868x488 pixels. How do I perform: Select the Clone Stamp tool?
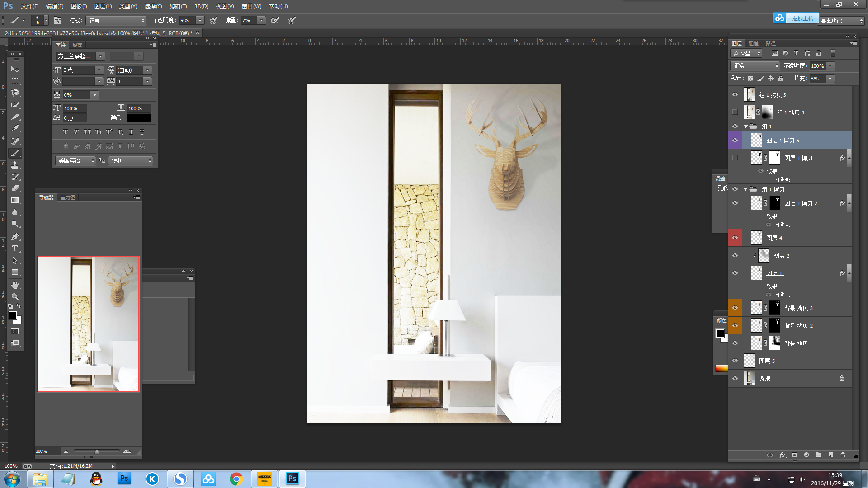click(x=15, y=165)
